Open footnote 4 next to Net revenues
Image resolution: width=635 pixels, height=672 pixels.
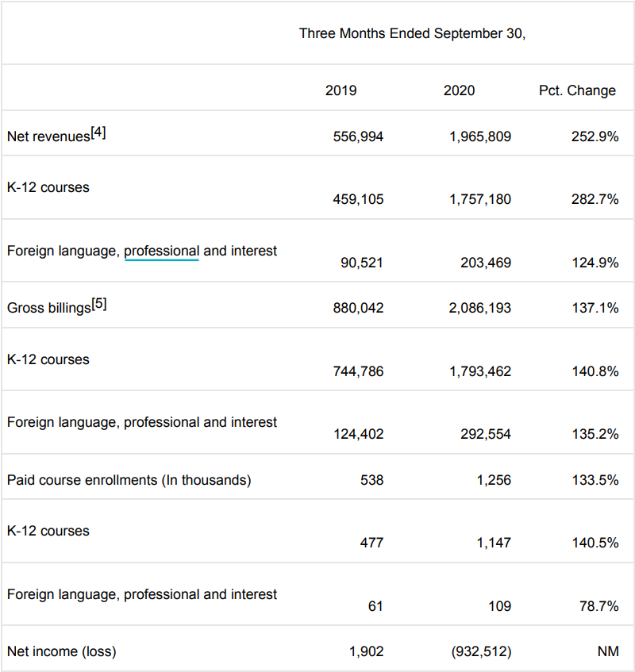click(98, 132)
